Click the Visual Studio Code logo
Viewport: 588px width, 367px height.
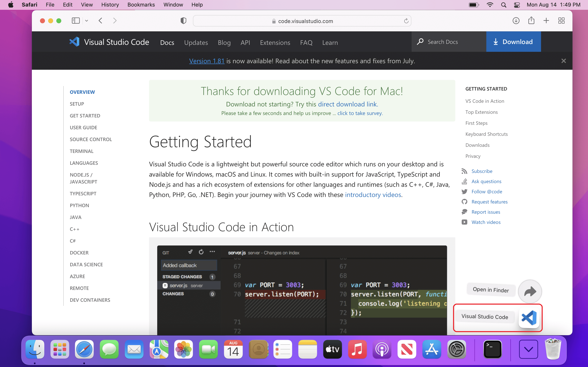click(75, 42)
